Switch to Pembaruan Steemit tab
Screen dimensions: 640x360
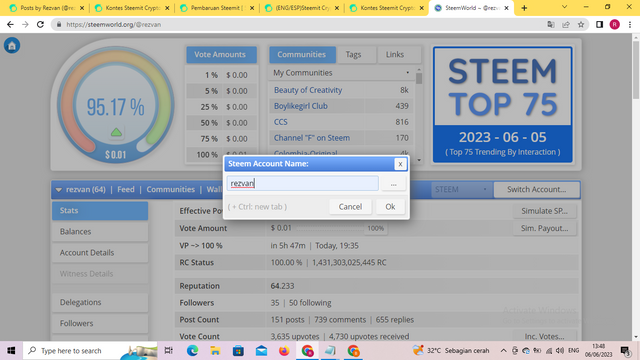(x=217, y=8)
